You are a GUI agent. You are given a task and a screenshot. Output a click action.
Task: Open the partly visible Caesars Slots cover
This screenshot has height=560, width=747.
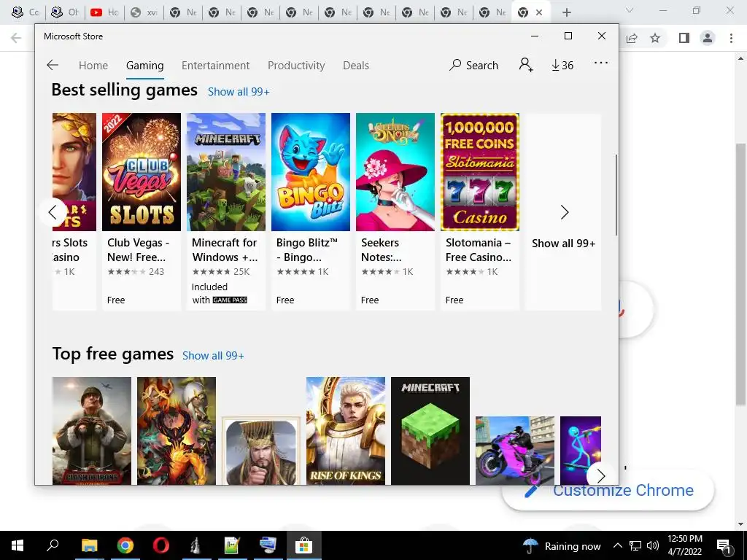click(x=74, y=172)
